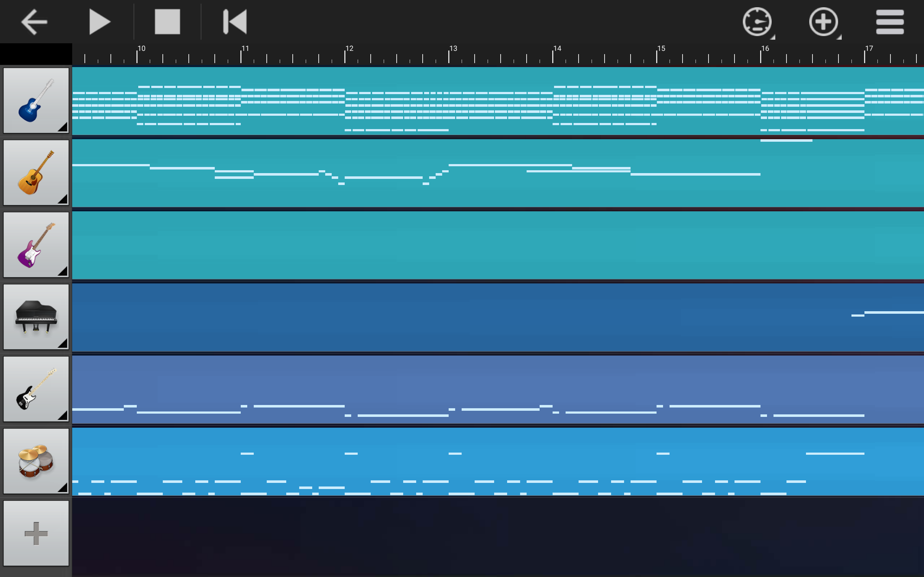The image size is (924, 577).
Task: Go back with the arrow icon
Action: (x=34, y=22)
